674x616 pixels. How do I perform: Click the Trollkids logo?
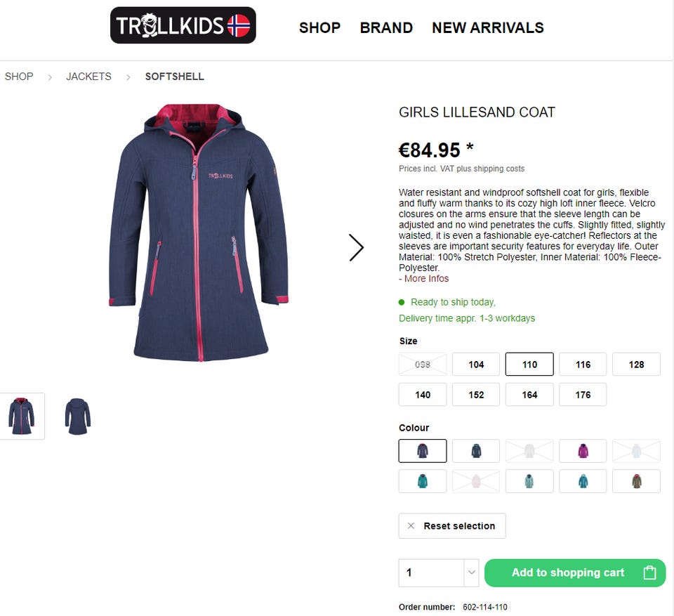(183, 25)
